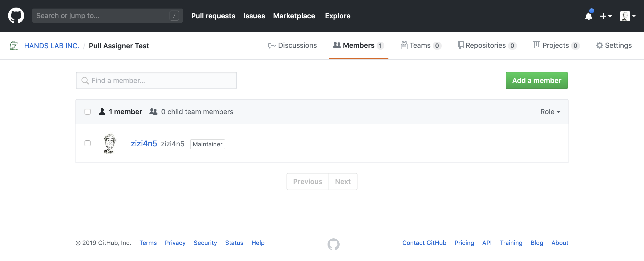
Task: Click the Teams jersey icon
Action: [x=404, y=45]
